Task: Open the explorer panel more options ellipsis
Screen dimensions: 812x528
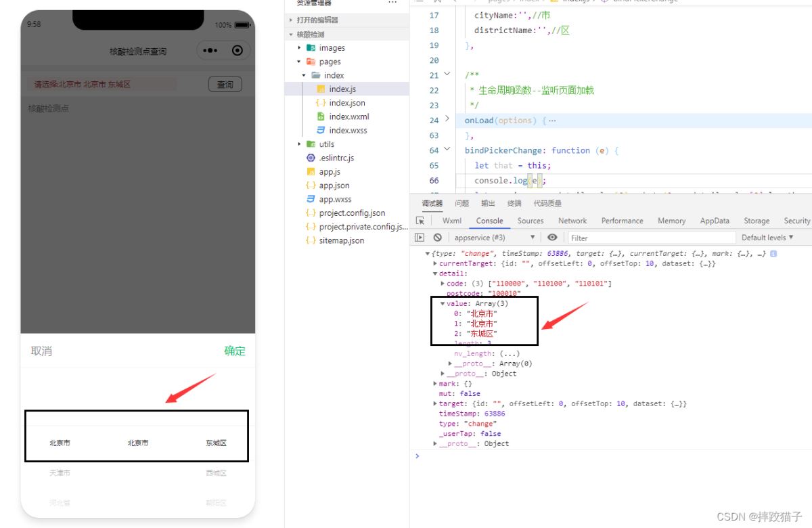Action: pos(392,3)
